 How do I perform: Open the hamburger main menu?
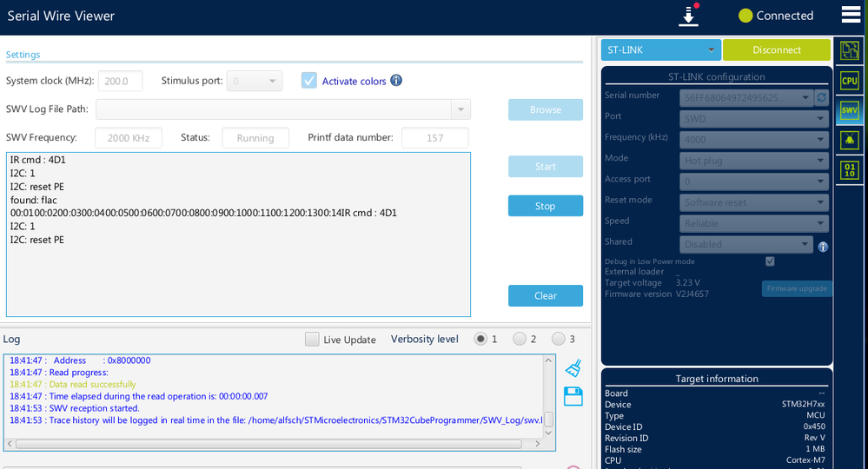851,15
